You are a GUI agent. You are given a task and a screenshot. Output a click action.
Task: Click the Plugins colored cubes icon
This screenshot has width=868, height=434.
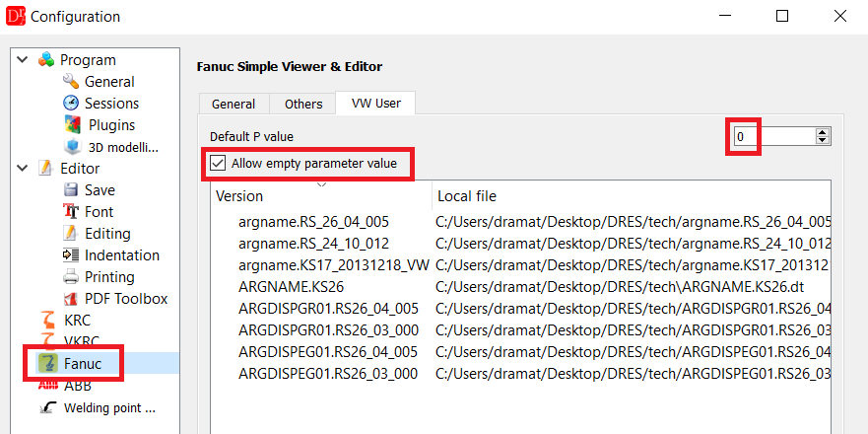point(71,125)
